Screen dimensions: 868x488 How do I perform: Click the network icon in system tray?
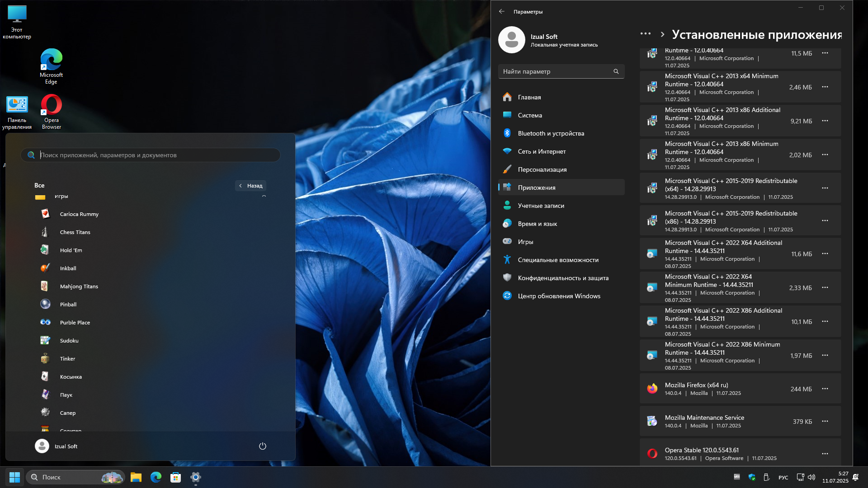pyautogui.click(x=800, y=477)
